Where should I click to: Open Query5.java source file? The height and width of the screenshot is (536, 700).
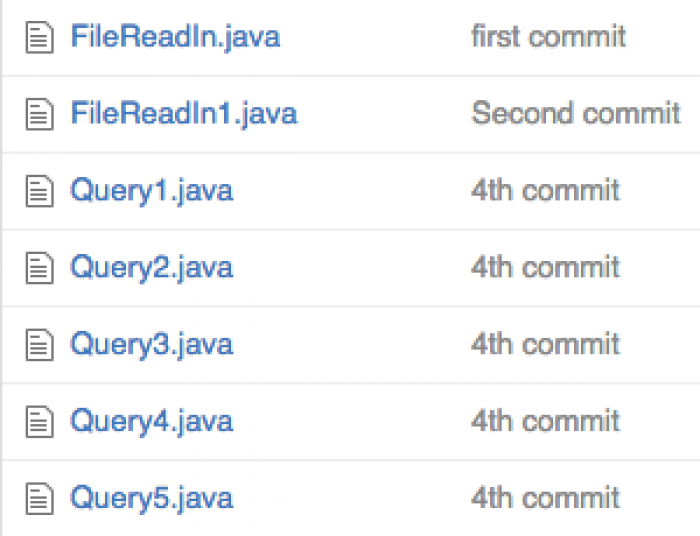coord(152,499)
